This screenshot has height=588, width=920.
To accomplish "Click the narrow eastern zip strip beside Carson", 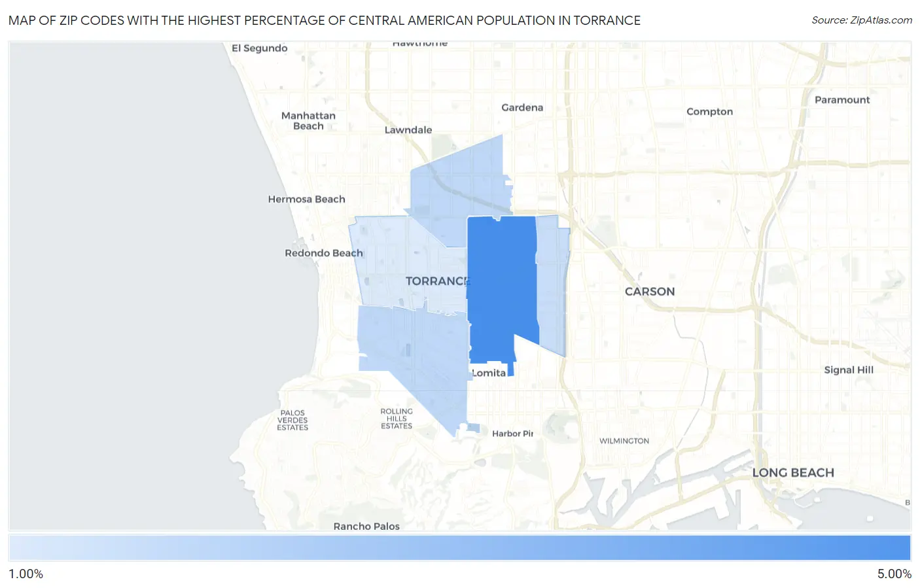I will (552, 285).
